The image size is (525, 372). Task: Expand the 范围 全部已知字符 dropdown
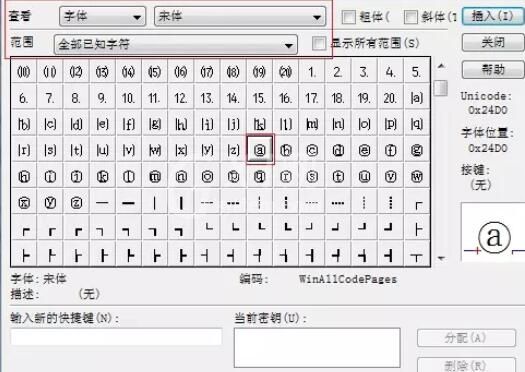pyautogui.click(x=176, y=44)
